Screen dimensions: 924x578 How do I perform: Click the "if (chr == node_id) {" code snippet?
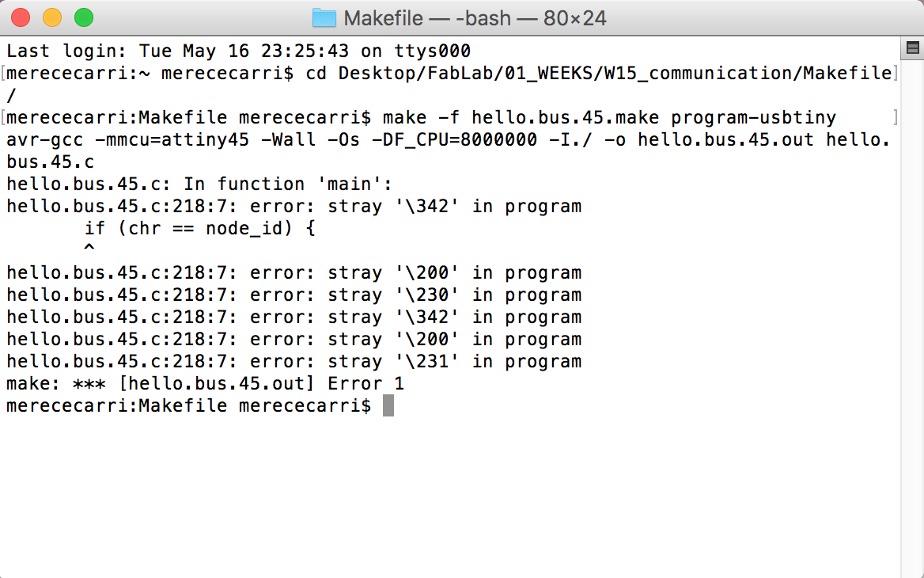click(x=200, y=228)
